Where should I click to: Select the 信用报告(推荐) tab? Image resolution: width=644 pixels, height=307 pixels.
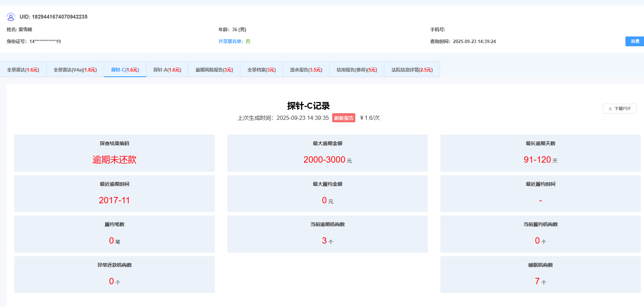[x=357, y=70]
